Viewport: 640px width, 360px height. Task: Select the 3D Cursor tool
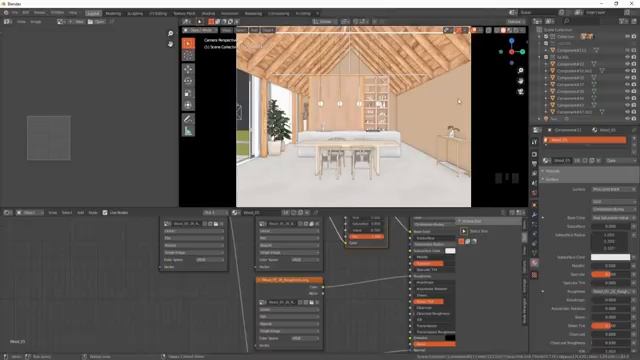(188, 56)
